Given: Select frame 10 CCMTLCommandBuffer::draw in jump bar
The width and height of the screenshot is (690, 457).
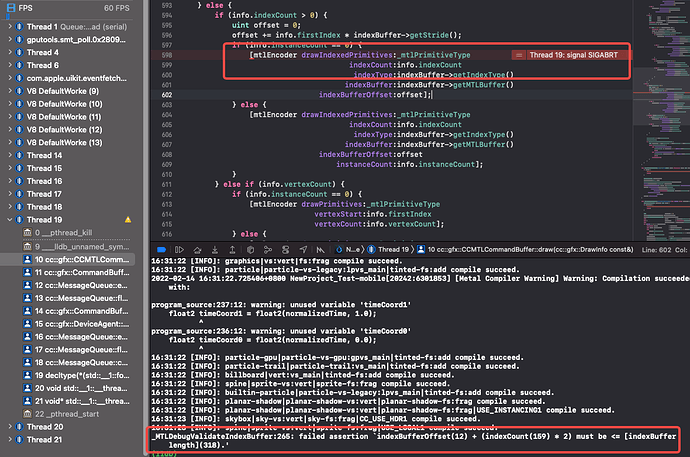Looking at the screenshot, I should [x=525, y=250].
